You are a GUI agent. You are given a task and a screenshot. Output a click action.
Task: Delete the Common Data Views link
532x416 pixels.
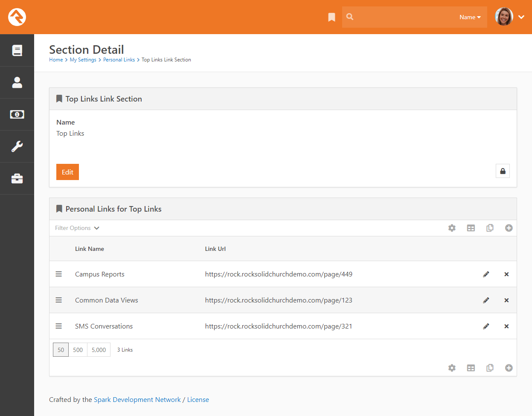click(x=506, y=300)
